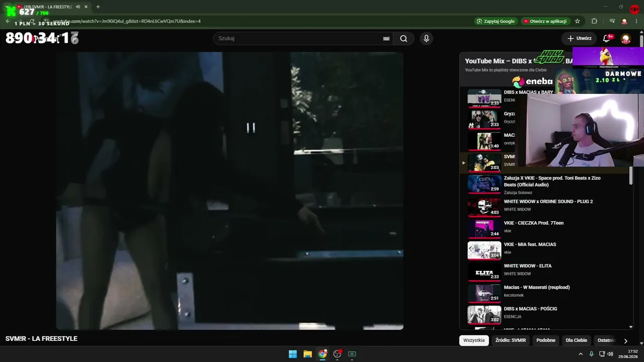This screenshot has width=644, height=362.
Task: Click Otwórz w aplikacji button
Action: coord(545,21)
